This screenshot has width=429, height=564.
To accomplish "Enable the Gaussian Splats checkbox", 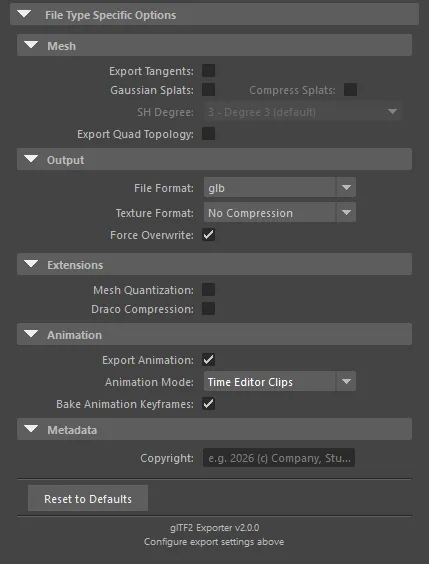I will click(209, 90).
